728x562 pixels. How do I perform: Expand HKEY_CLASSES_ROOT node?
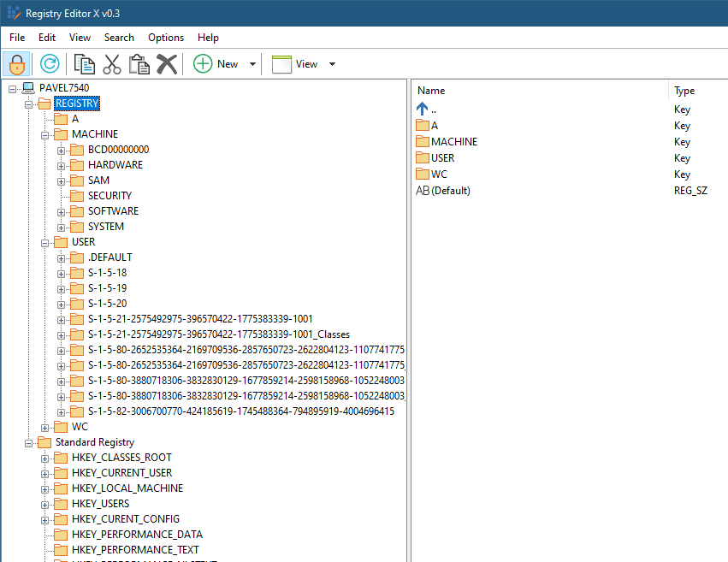(x=45, y=458)
